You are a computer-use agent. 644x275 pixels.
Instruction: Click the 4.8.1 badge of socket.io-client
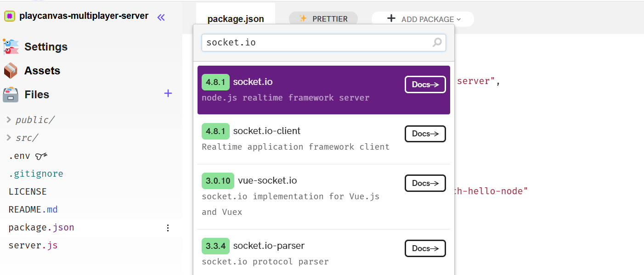(216, 131)
